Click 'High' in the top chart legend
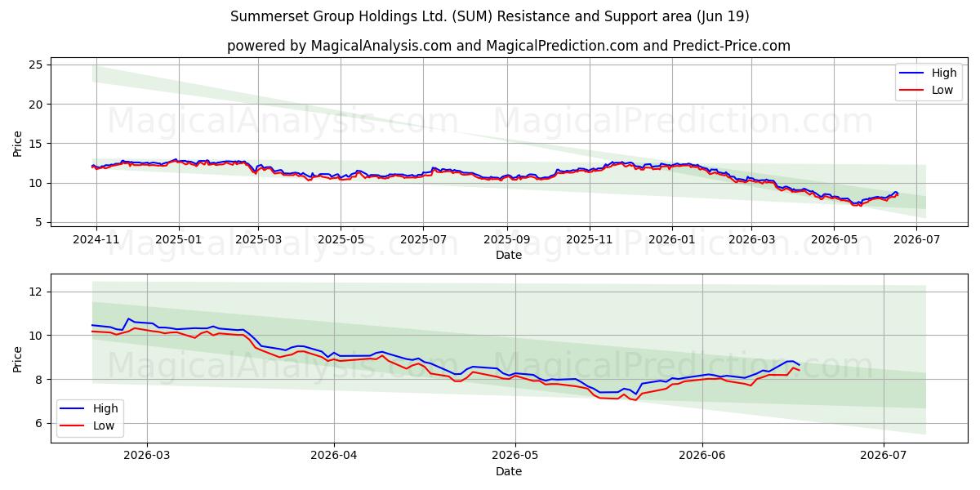This screenshot has height=490, width=980. [944, 73]
